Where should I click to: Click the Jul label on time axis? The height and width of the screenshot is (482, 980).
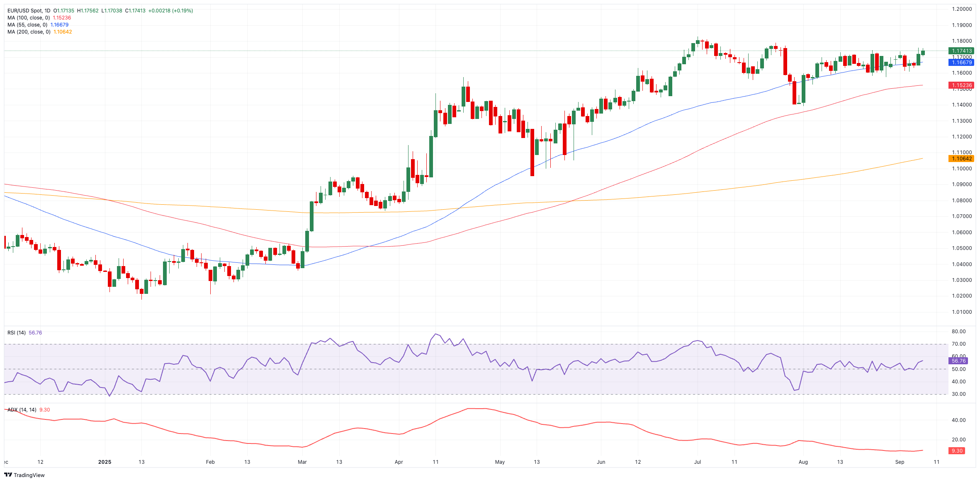(698, 462)
